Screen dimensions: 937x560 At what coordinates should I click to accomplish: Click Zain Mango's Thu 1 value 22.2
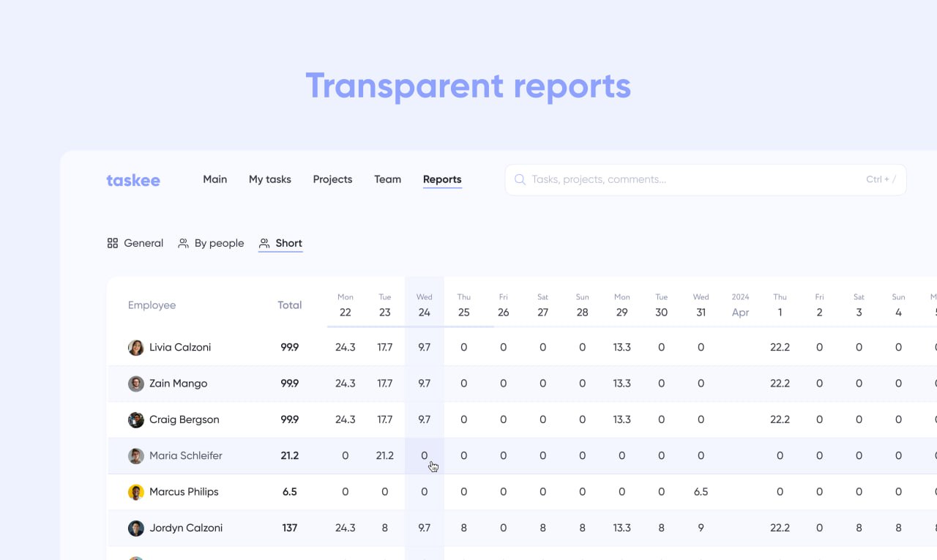click(780, 384)
